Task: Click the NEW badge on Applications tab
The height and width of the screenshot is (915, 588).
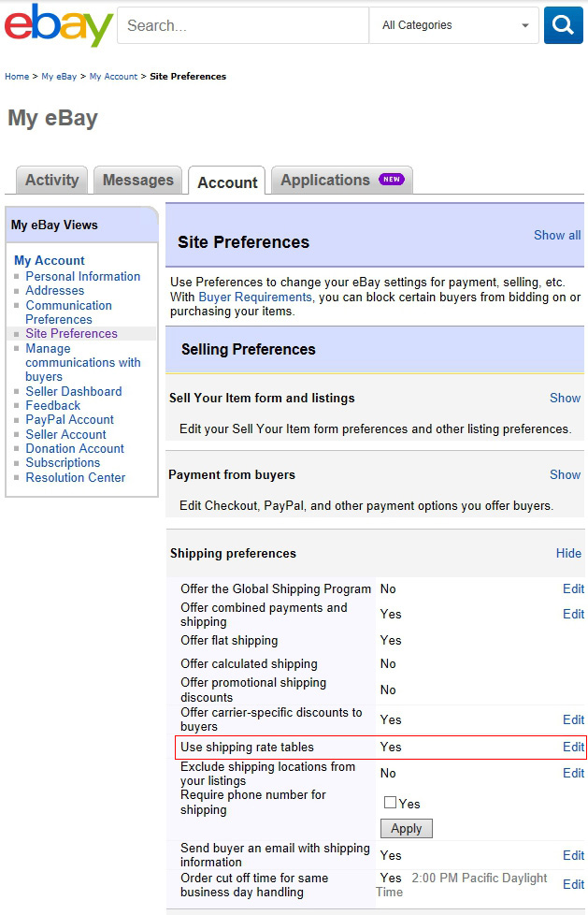Action: (392, 179)
